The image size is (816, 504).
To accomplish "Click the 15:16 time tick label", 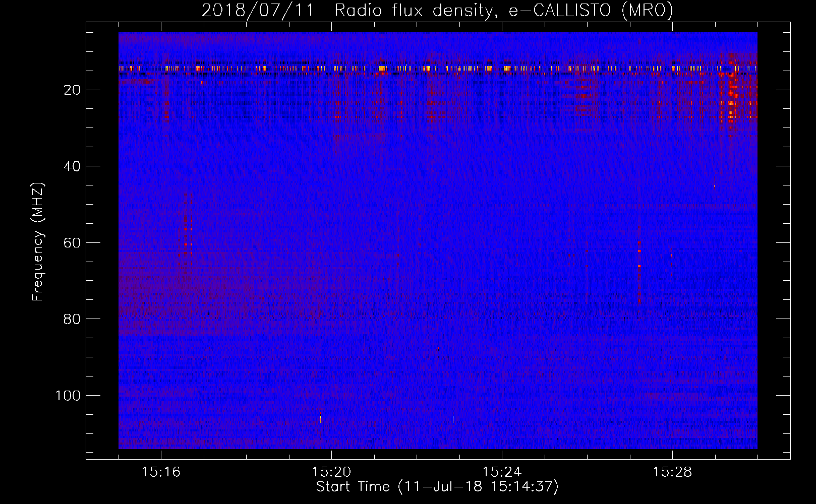I will [161, 472].
